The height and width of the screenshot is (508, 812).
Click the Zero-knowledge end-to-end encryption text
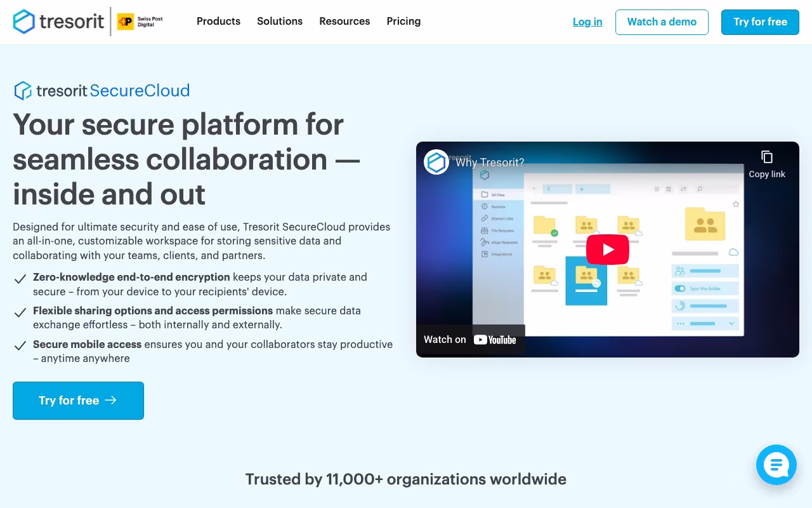coord(131,277)
